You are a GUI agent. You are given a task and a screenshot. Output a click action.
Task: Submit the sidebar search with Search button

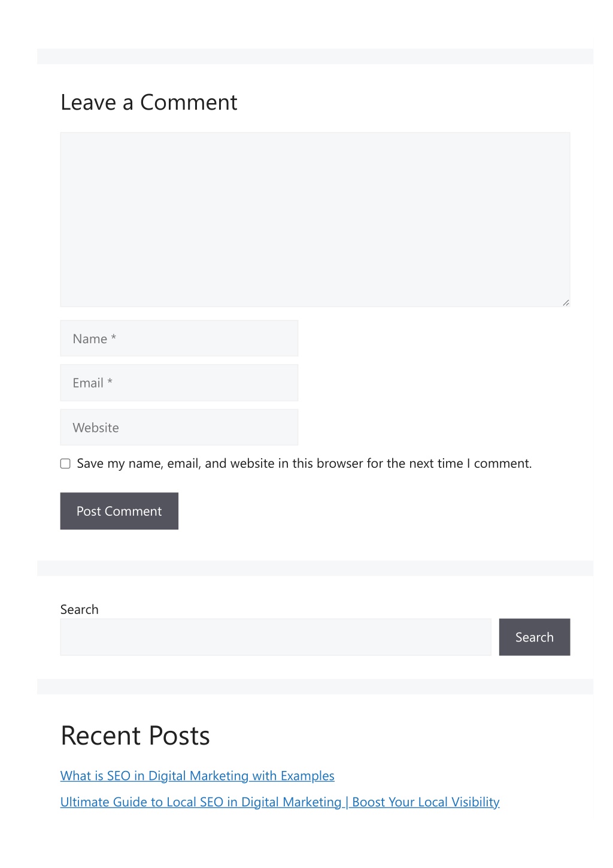pos(535,637)
